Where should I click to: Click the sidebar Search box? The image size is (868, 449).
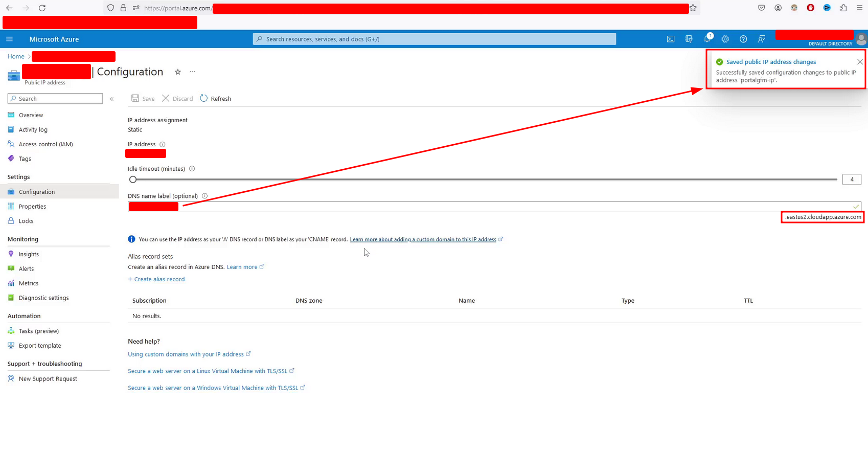click(55, 99)
